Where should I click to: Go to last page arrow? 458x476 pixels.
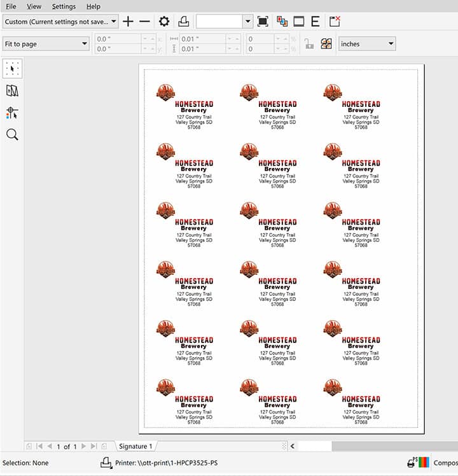(x=94, y=446)
